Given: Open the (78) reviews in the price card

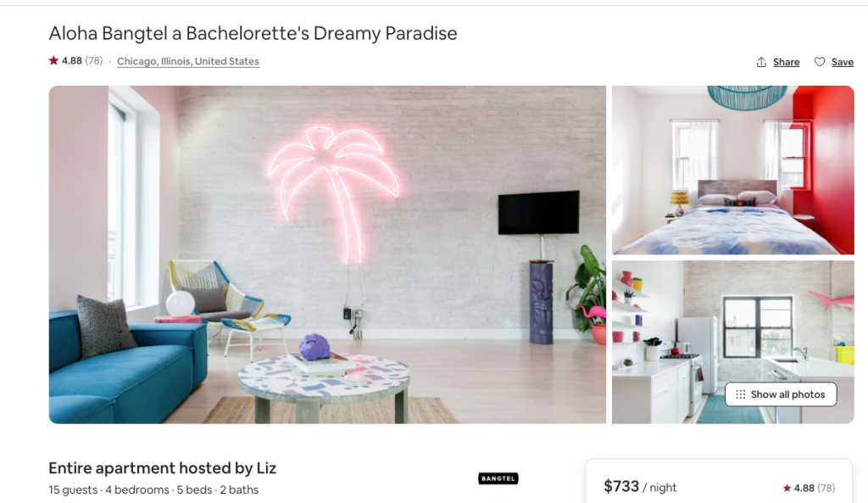Looking at the screenshot, I should (826, 488).
